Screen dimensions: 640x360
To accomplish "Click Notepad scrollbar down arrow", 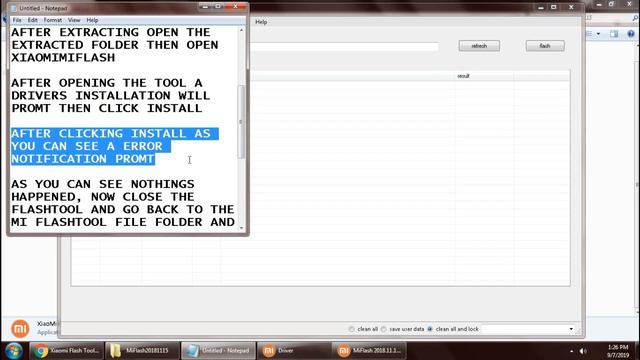I will click(x=241, y=228).
